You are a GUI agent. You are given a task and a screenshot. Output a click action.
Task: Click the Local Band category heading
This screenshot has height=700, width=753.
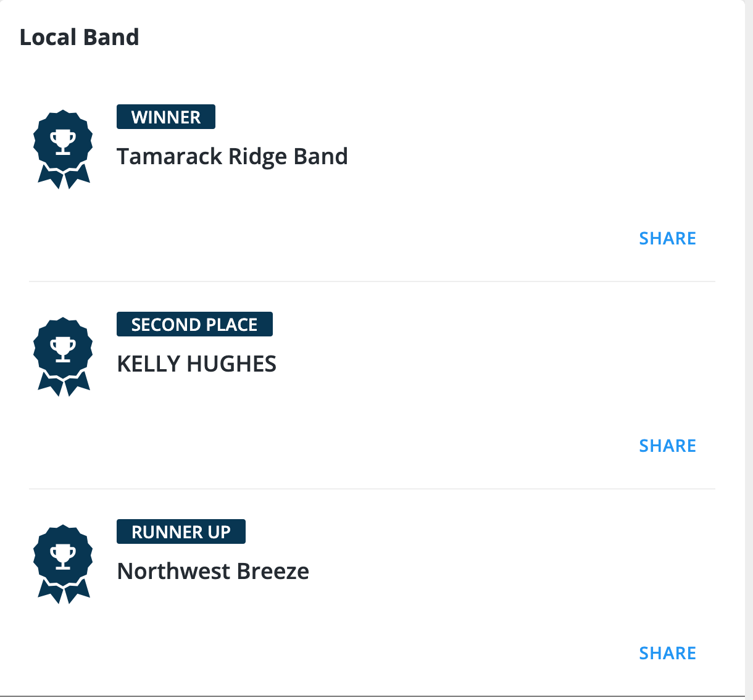pos(79,37)
